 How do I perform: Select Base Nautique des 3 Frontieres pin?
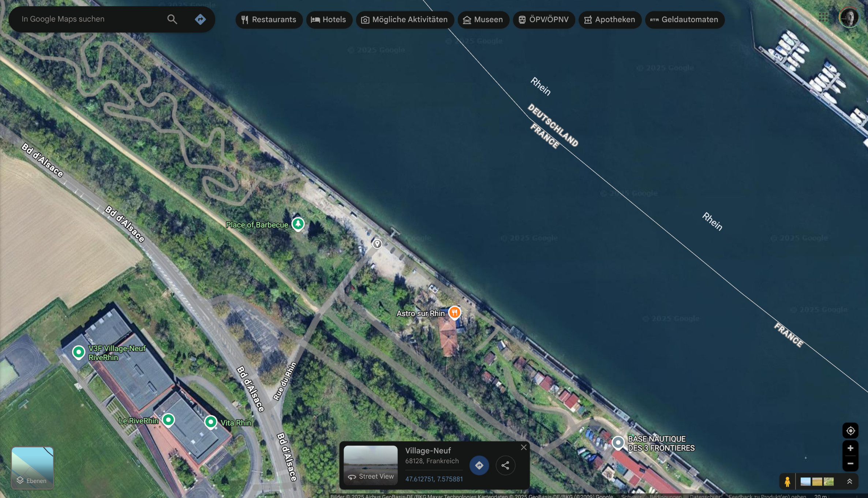(x=618, y=443)
